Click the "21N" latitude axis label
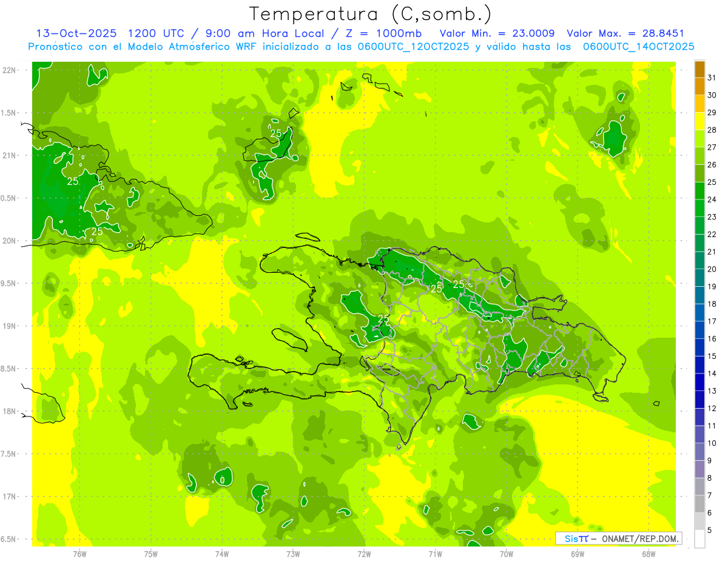This screenshot has width=728, height=562. (x=9, y=156)
